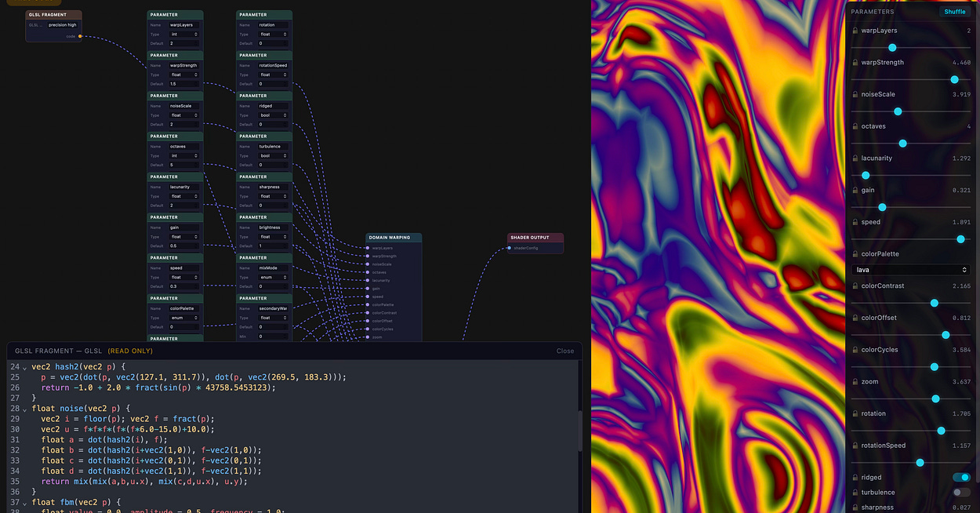The height and width of the screenshot is (513, 980).
Task: Click the warpStrength value 4.460
Action: (961, 63)
